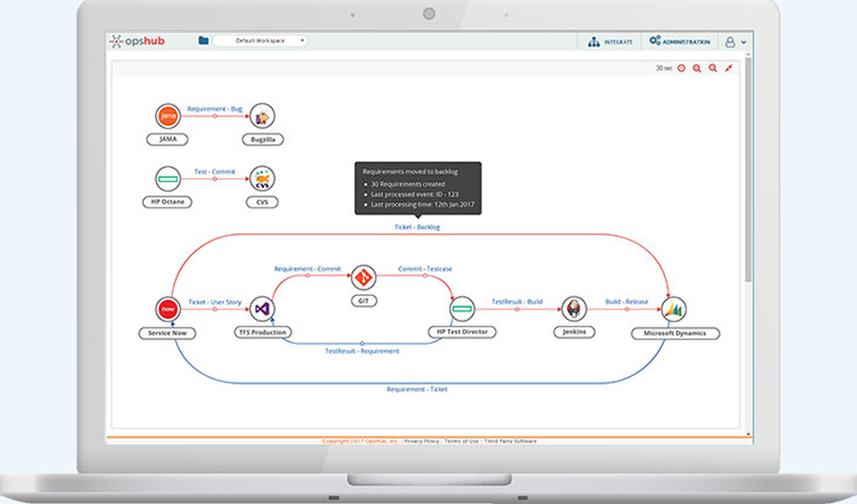The height and width of the screenshot is (504, 857).
Task: Select the Microsoft Dynamics icon
Action: 674,309
